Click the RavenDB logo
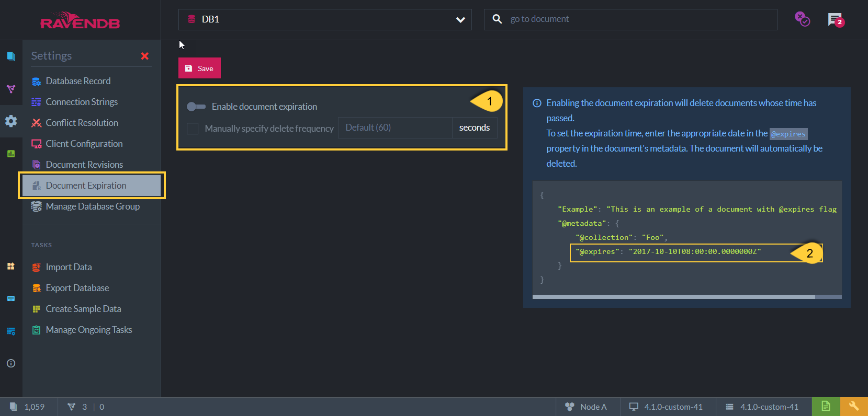 [x=80, y=21]
